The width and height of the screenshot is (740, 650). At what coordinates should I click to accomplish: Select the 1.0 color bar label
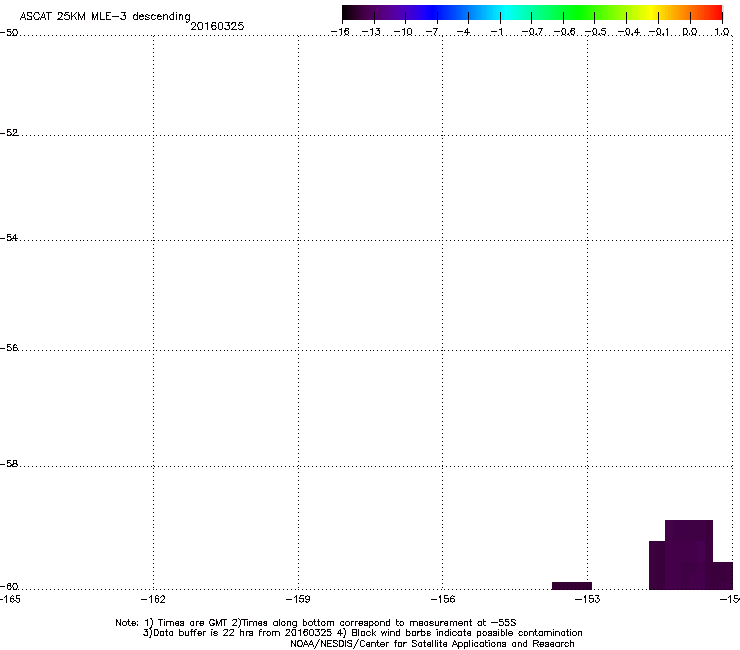pos(722,32)
